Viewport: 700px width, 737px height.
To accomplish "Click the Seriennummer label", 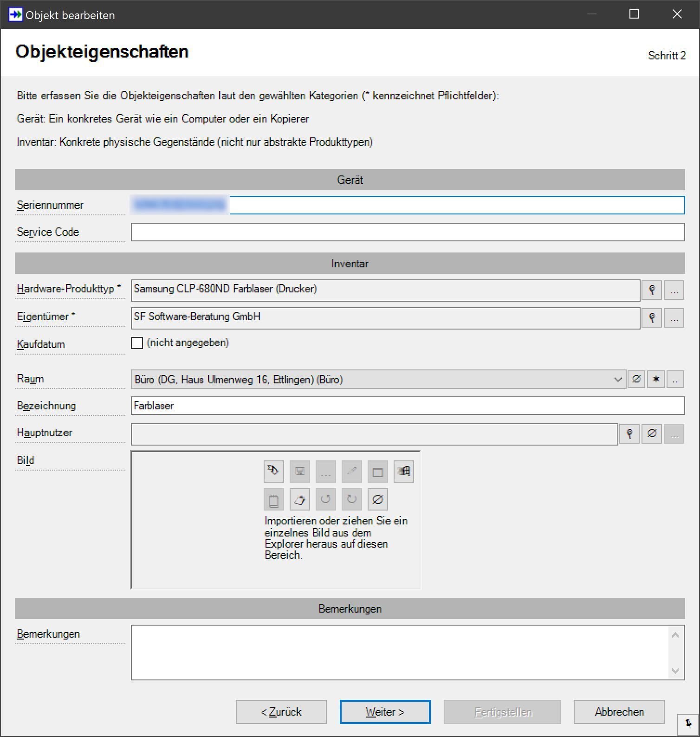I will tap(50, 205).
